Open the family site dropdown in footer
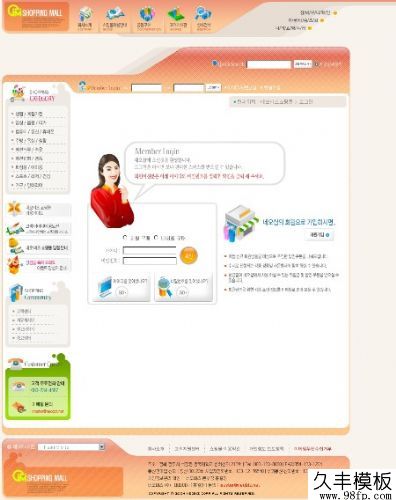Image resolution: width=396 pixels, height=500 pixels. [x=71, y=447]
